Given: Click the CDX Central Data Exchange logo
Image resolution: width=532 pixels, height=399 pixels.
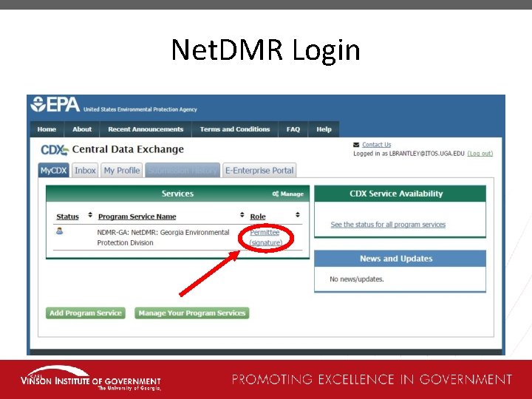Looking at the screenshot, I should coord(112,149).
